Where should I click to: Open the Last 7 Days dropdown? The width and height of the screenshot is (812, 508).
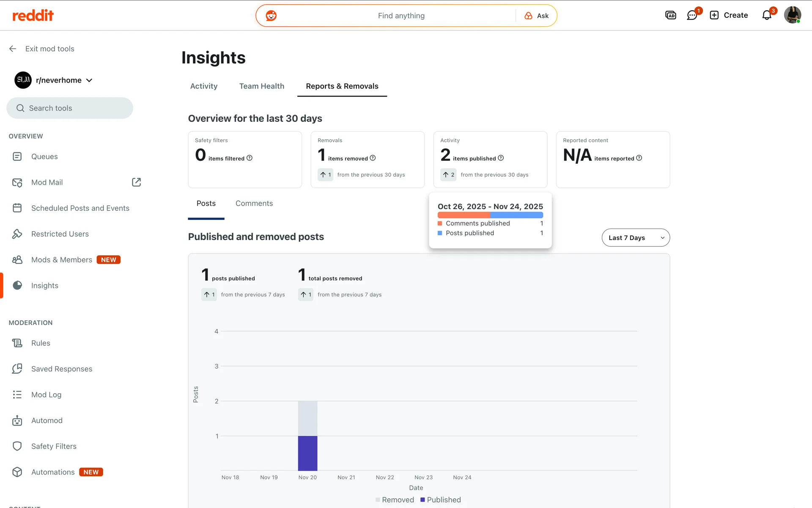click(x=635, y=237)
